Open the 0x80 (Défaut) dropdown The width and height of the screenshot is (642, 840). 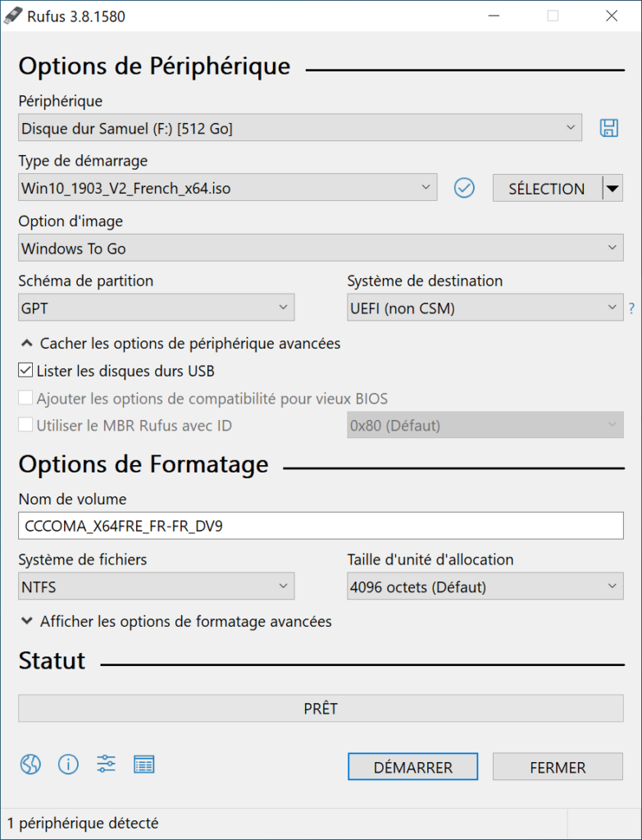(x=485, y=425)
